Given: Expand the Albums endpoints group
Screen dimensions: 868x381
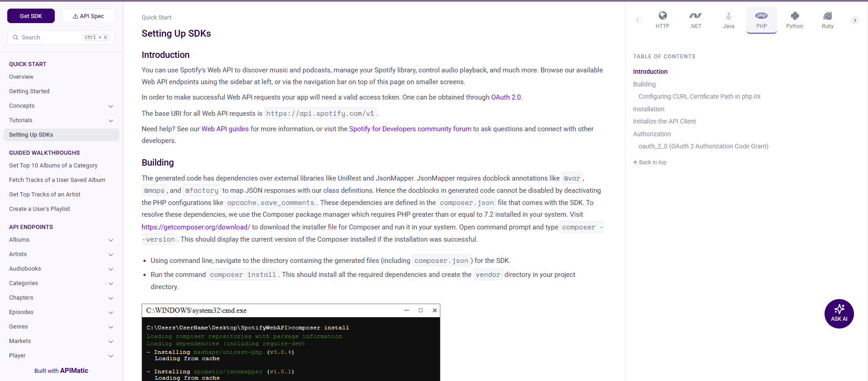Looking at the screenshot, I should coord(111,240).
